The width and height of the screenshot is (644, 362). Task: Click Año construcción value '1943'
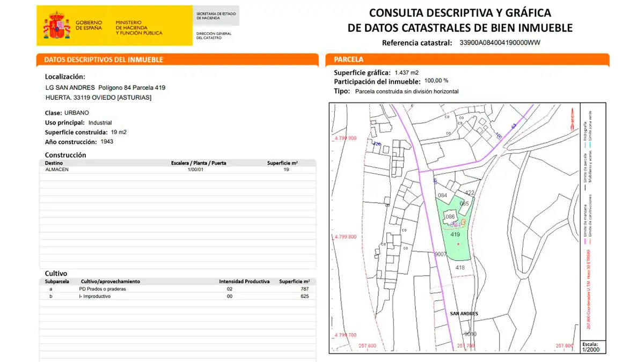107,142
